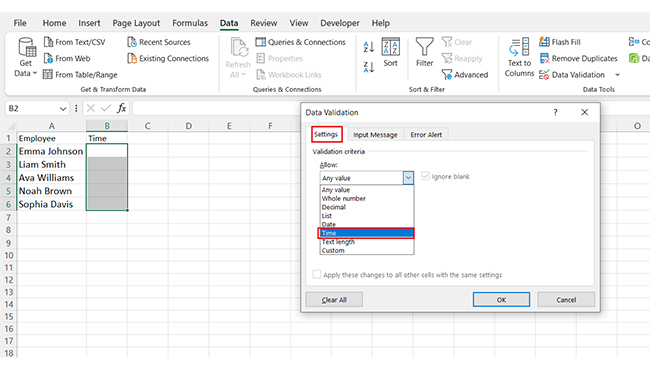Cancel formula bar entry with X icon
650x370 pixels.
[x=90, y=109]
